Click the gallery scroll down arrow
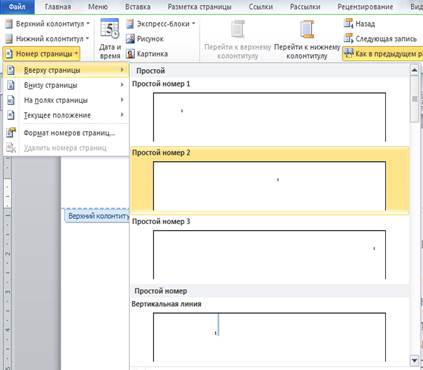423x370 pixels. pyautogui.click(x=414, y=360)
